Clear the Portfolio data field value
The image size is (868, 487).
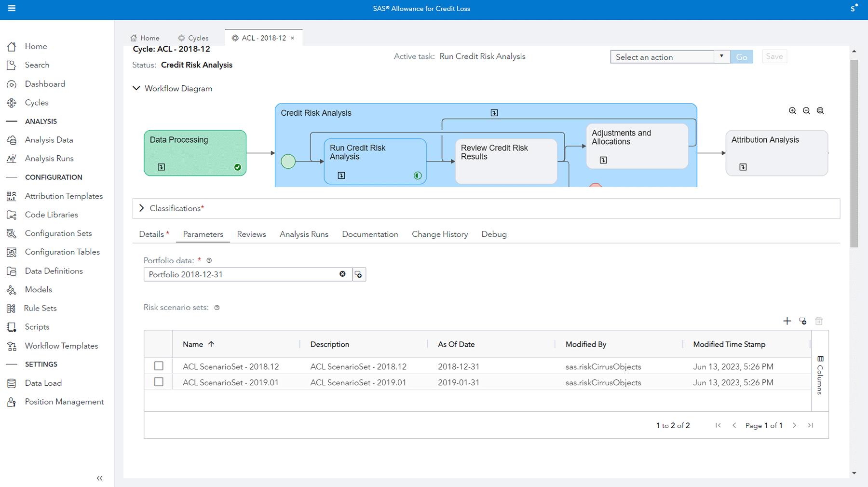[x=342, y=274]
